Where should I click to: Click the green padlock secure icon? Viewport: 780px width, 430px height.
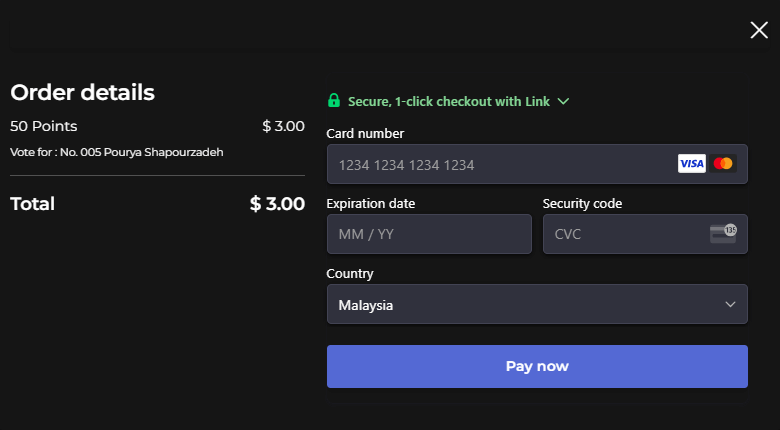pos(334,101)
